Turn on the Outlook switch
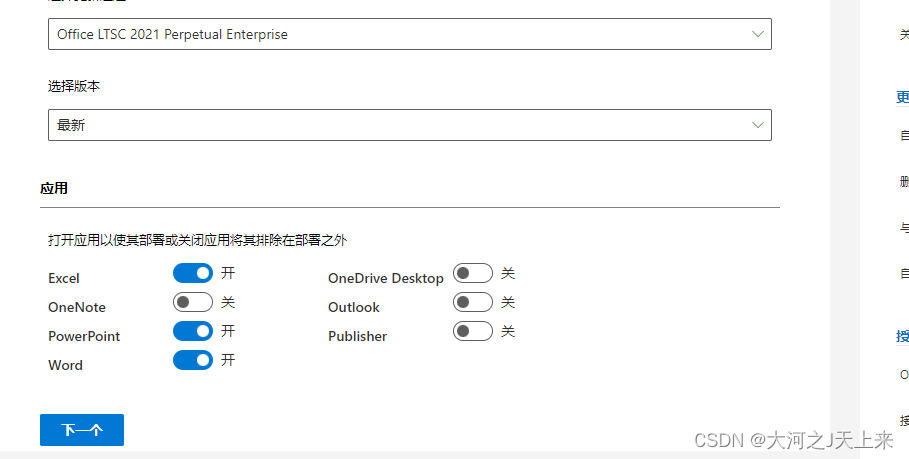Viewport: 909px width, 459px height. point(473,302)
